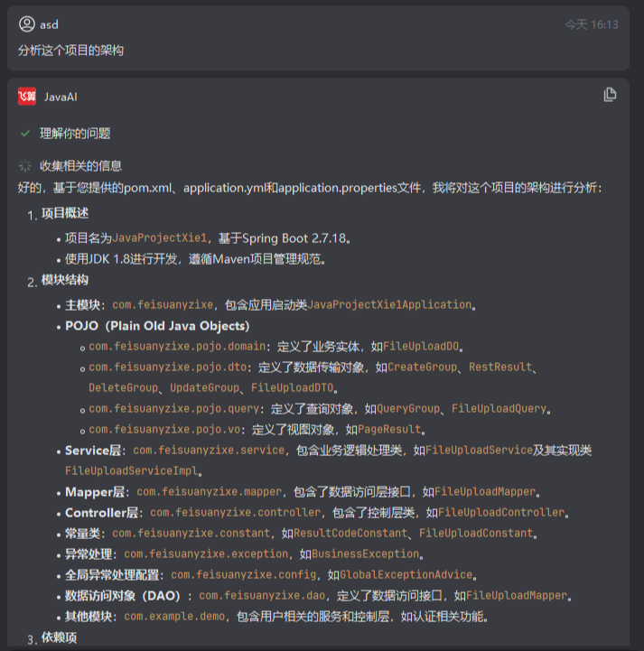Image resolution: width=644 pixels, height=651 pixels.
Task: Click the green checkmark beside 理解你的问题
Action: pos(25,134)
